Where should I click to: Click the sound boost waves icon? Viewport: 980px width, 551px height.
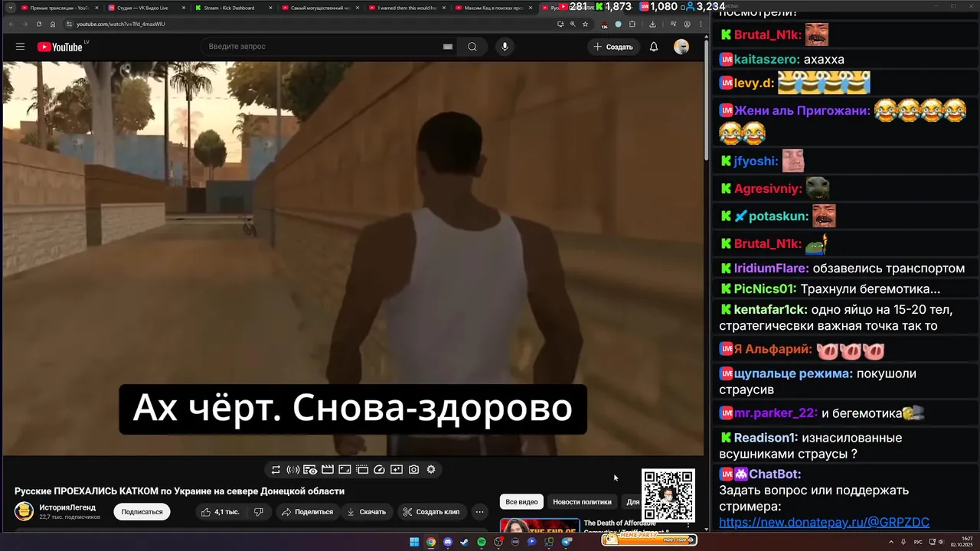click(292, 470)
